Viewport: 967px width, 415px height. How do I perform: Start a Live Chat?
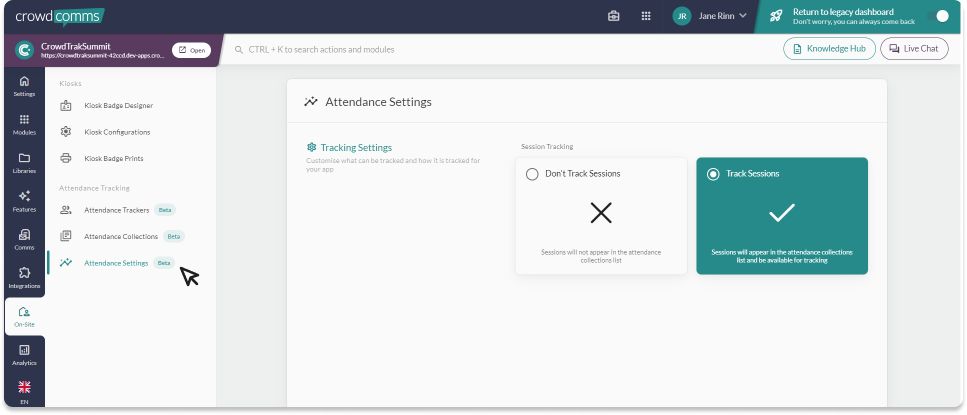click(x=914, y=49)
